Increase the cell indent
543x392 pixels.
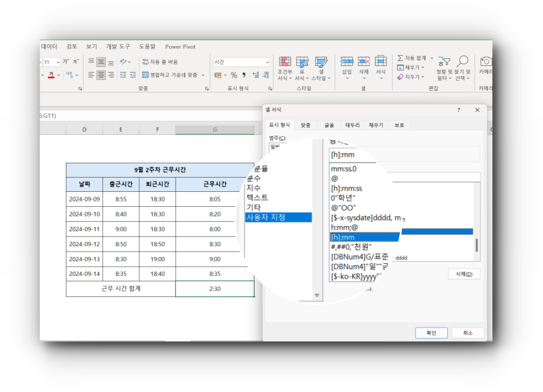(x=132, y=75)
